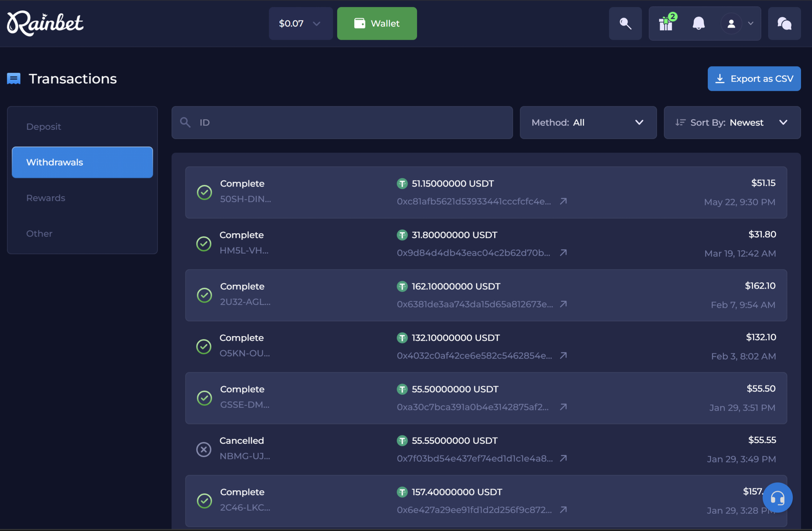
Task: Open the gift rewards icon with badge
Action: 666,23
